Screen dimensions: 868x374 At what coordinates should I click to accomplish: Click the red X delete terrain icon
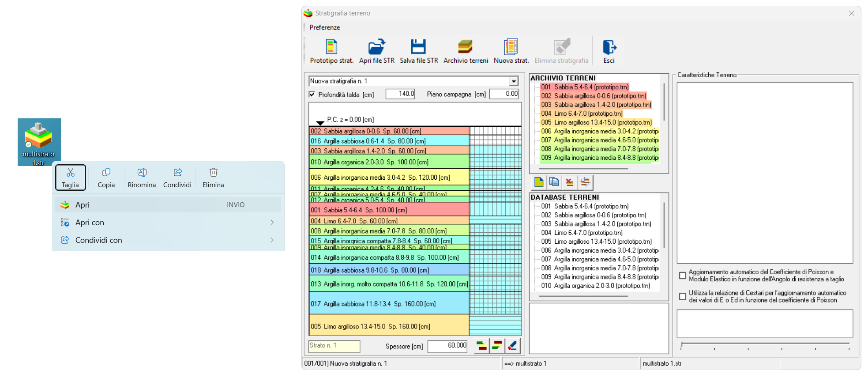[570, 182]
